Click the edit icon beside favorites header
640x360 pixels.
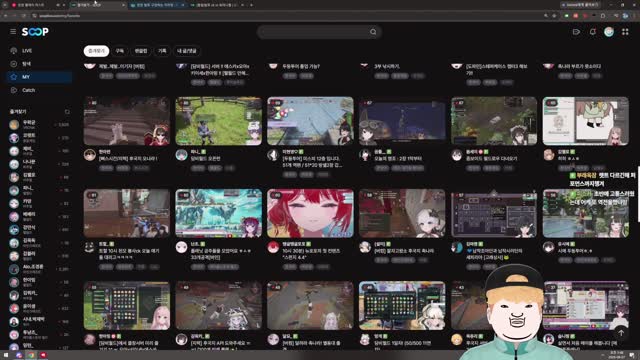click(67, 111)
